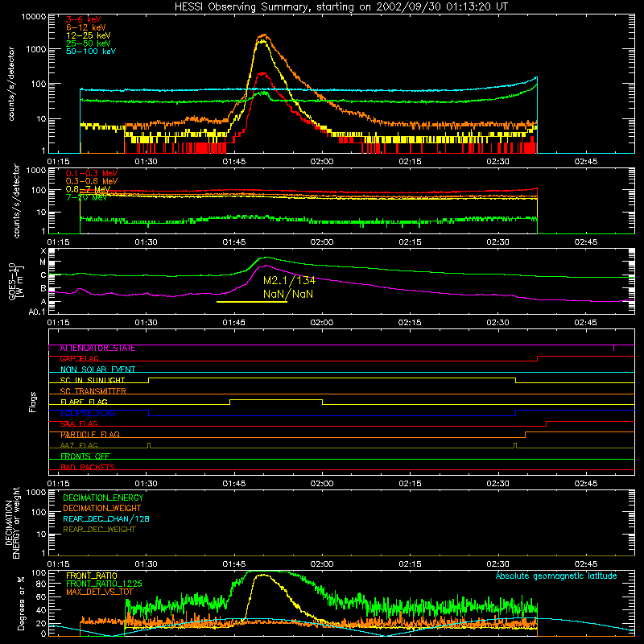Click the 0.8-7 MeV legend label
This screenshot has height=644, width=644.
coord(88,189)
